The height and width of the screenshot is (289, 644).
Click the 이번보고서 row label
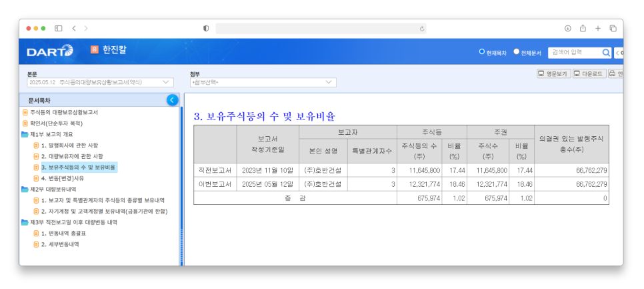(215, 184)
